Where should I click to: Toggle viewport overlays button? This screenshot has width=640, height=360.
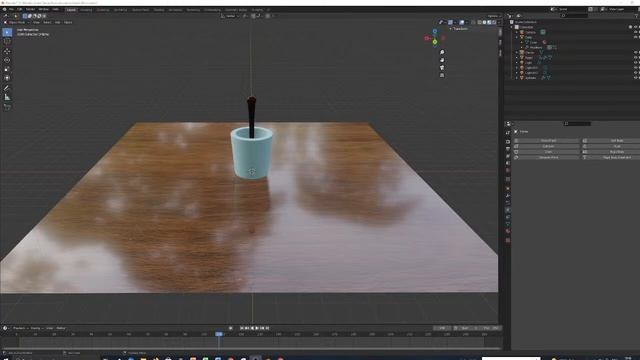[462, 22]
